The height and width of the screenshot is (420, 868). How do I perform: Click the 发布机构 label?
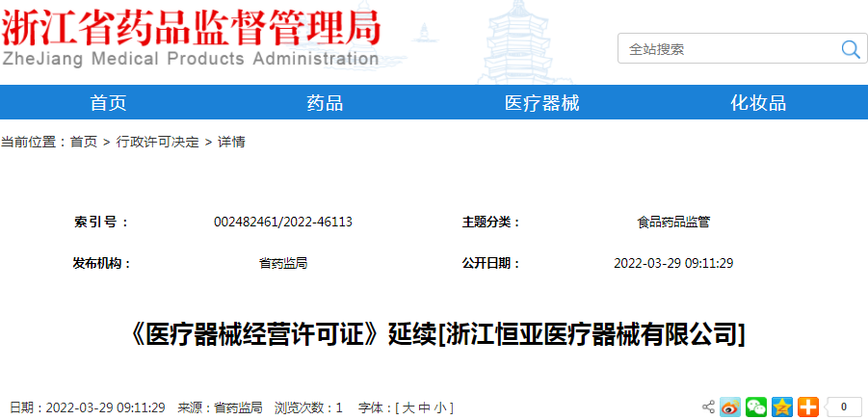[x=102, y=263]
